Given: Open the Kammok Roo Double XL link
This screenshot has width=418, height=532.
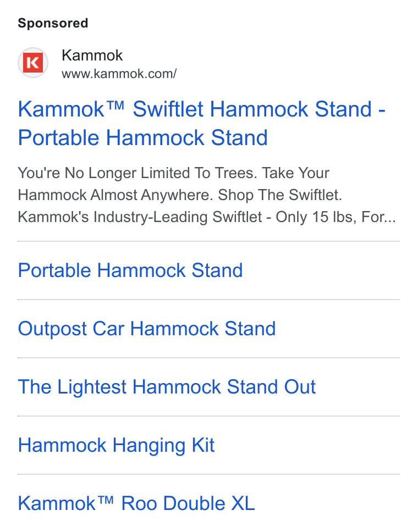Looking at the screenshot, I should point(136,503).
